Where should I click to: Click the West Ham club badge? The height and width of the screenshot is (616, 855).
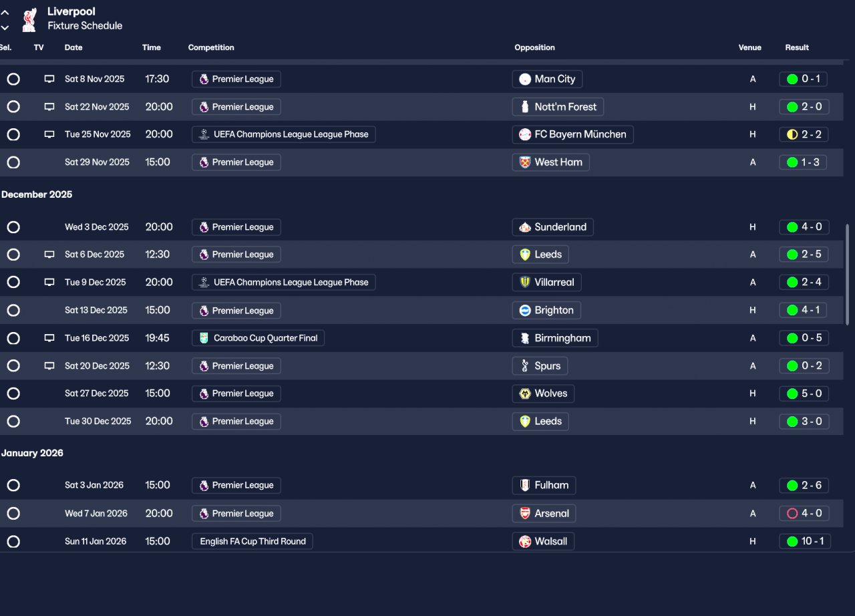pyautogui.click(x=525, y=162)
